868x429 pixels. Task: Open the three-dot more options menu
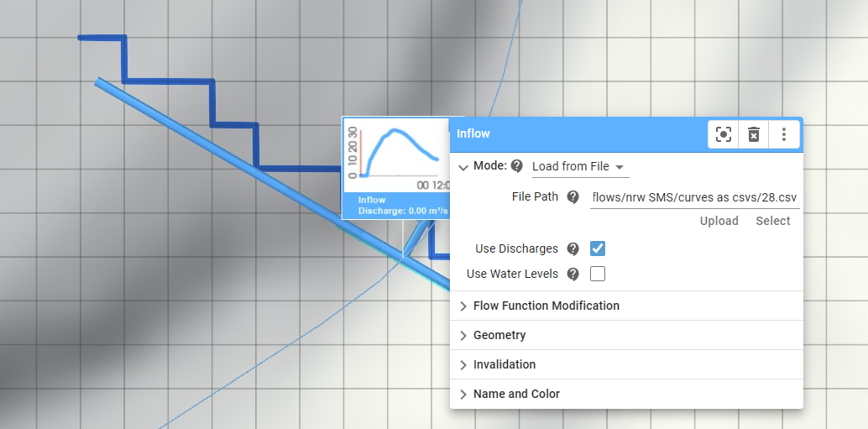coord(784,134)
